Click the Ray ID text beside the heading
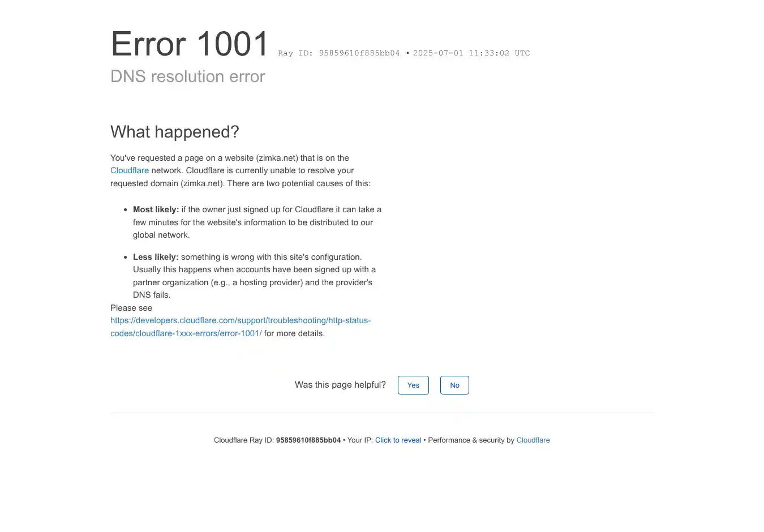This screenshot has height=532, width=764. 338,53
